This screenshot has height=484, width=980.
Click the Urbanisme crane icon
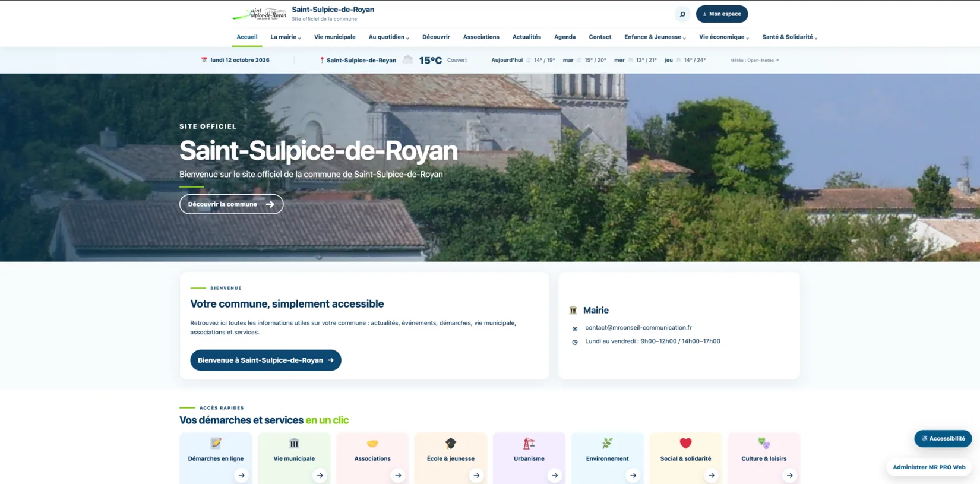click(529, 443)
